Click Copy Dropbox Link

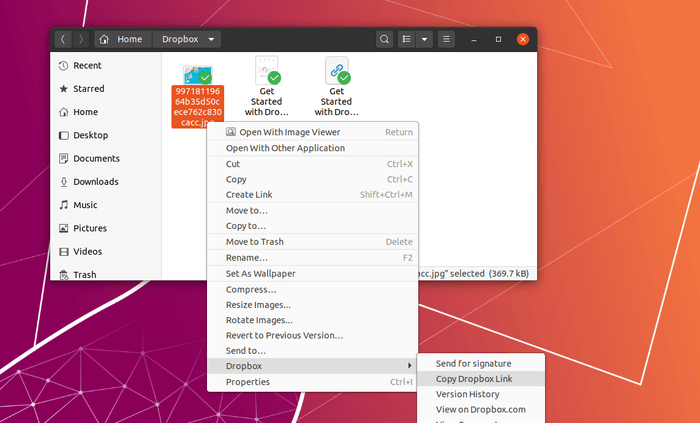[481, 379]
